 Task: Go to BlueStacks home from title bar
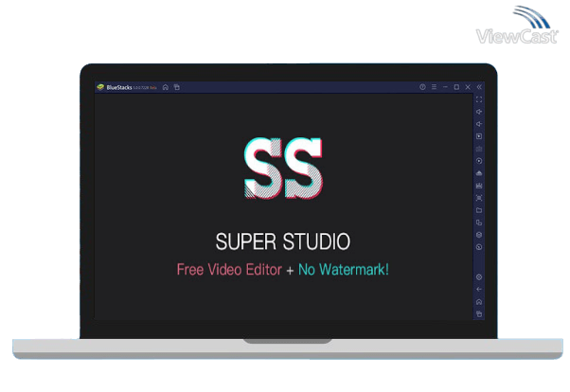click(x=166, y=87)
